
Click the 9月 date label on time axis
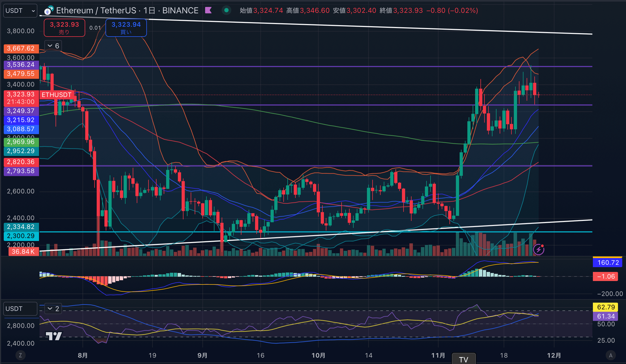coord(202,355)
